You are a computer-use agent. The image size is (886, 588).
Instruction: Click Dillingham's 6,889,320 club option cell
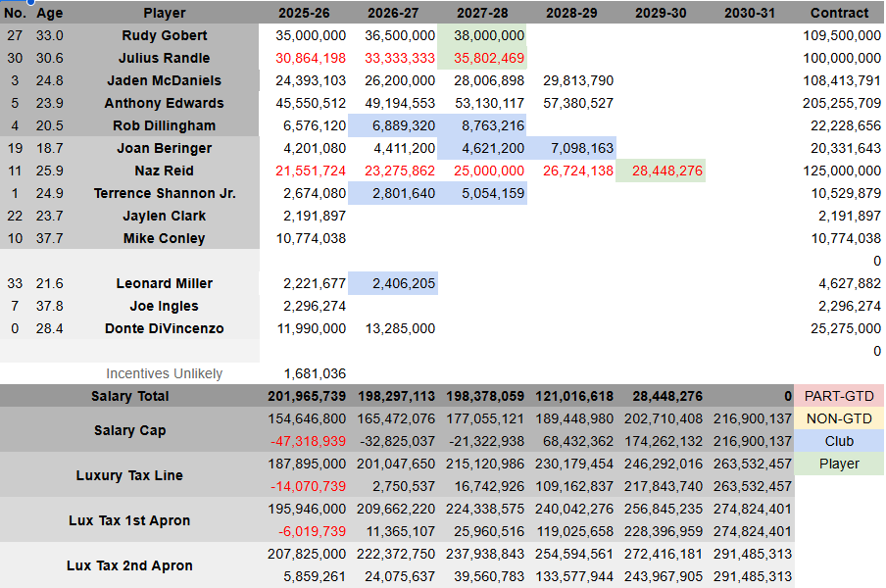[x=393, y=125]
